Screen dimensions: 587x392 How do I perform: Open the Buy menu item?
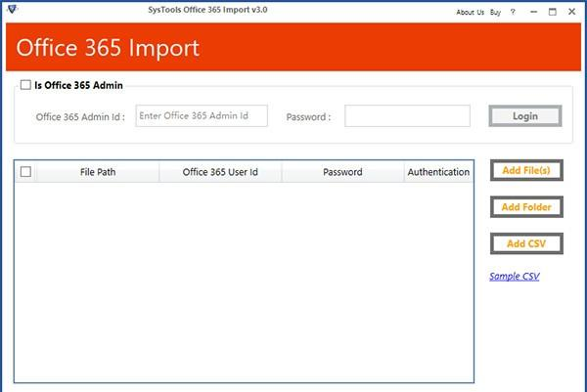point(495,13)
